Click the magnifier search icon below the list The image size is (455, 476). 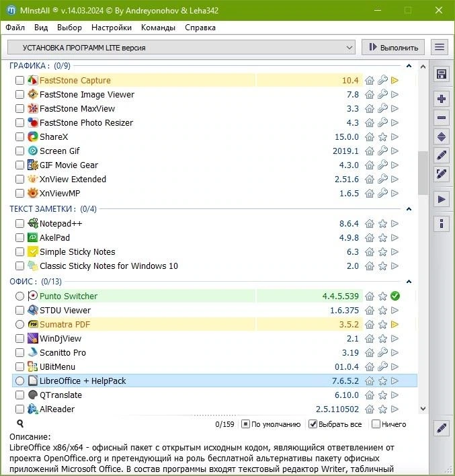(x=20, y=424)
